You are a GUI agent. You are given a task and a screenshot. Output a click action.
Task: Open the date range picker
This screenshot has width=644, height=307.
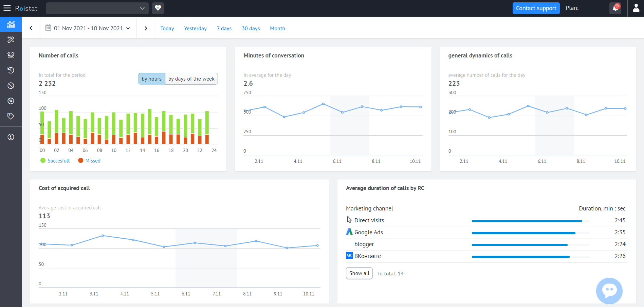pyautogui.click(x=88, y=28)
